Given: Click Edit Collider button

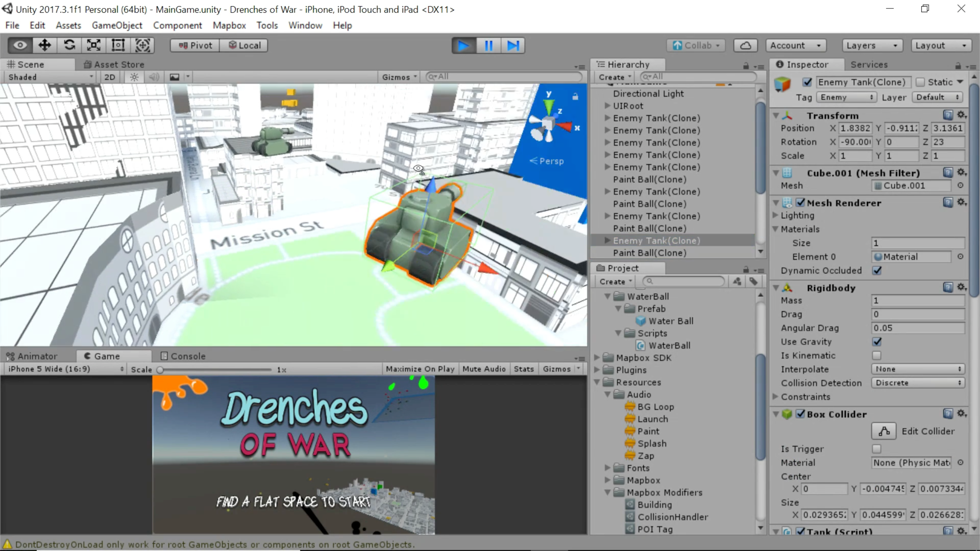Looking at the screenshot, I should tap(884, 431).
